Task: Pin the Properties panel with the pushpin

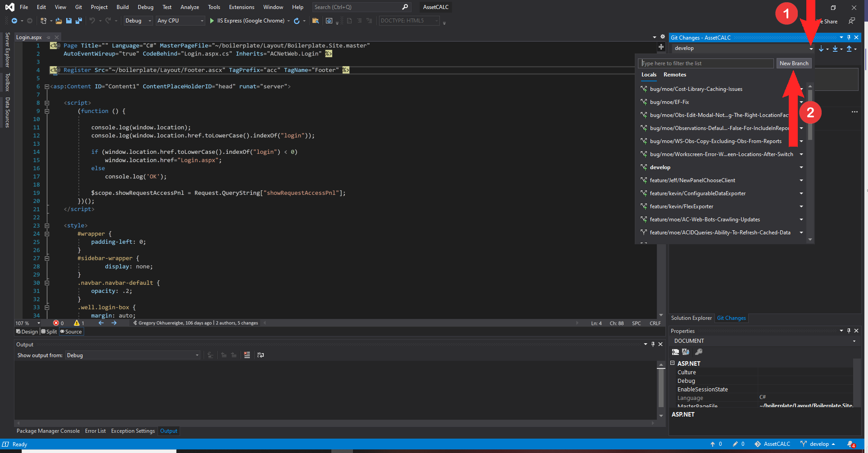Action: 849,331
